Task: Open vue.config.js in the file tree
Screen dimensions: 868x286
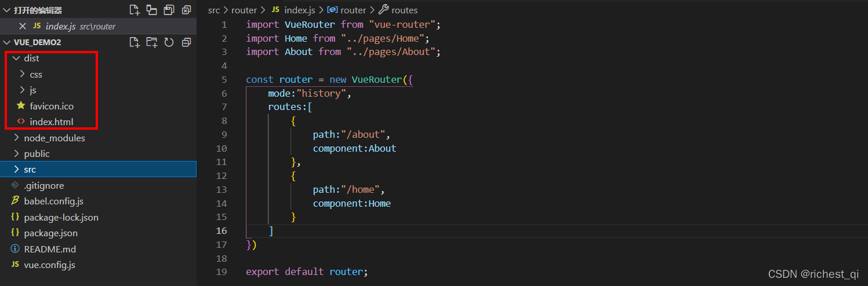Action: pyautogui.click(x=49, y=265)
